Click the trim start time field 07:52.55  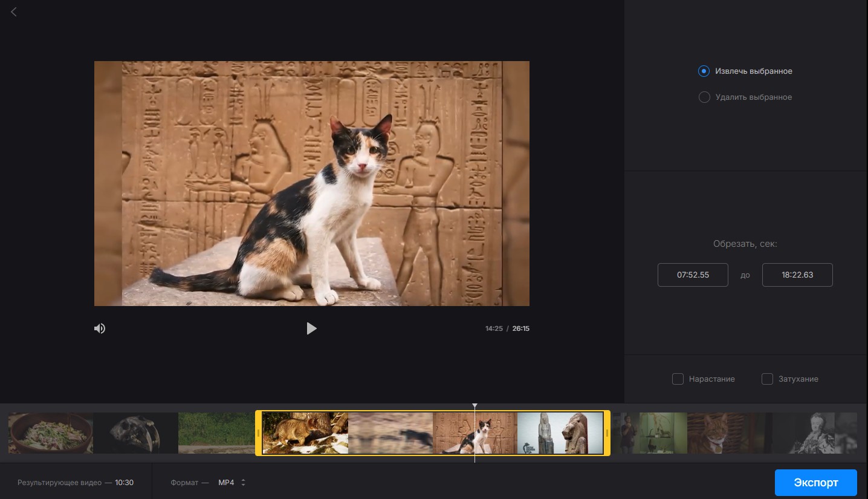pos(693,275)
